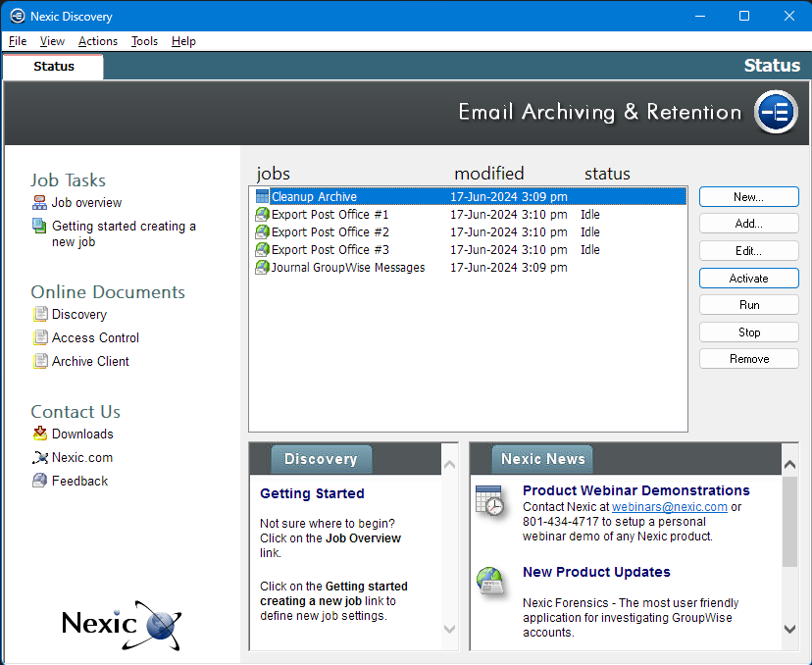Open the Job overview link
The width and height of the screenshot is (812, 665).
(86, 202)
